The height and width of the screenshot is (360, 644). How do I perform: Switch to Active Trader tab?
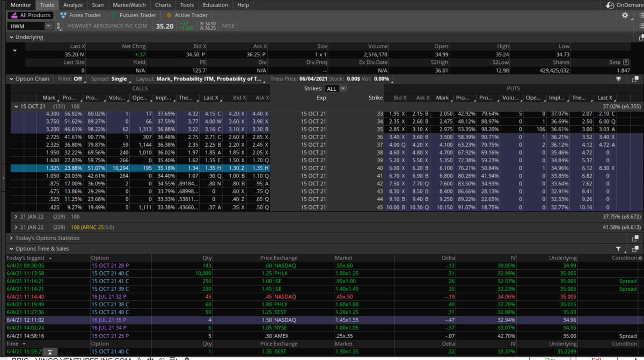(187, 16)
